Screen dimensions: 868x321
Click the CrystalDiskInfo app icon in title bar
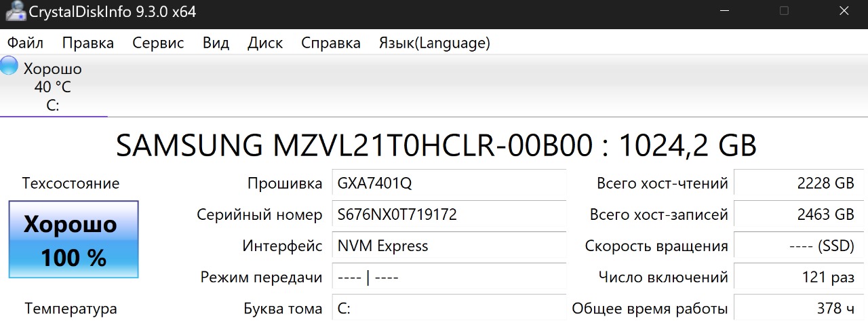(14, 12)
